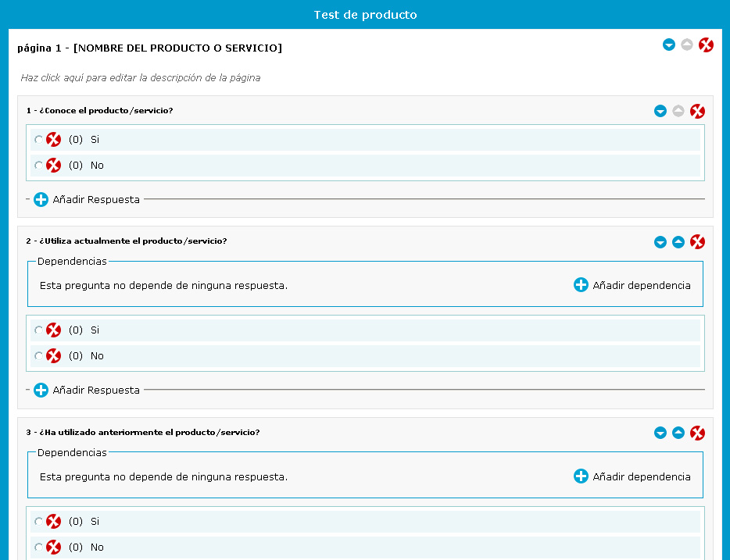Delete question 3 using its red X
Image resolution: width=730 pixels, height=560 pixels.
pyautogui.click(x=697, y=433)
